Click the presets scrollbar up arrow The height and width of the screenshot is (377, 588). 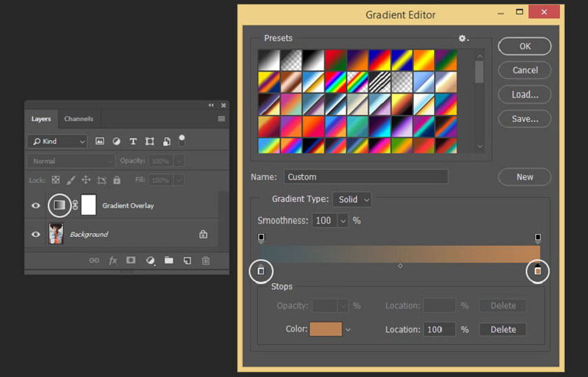479,56
